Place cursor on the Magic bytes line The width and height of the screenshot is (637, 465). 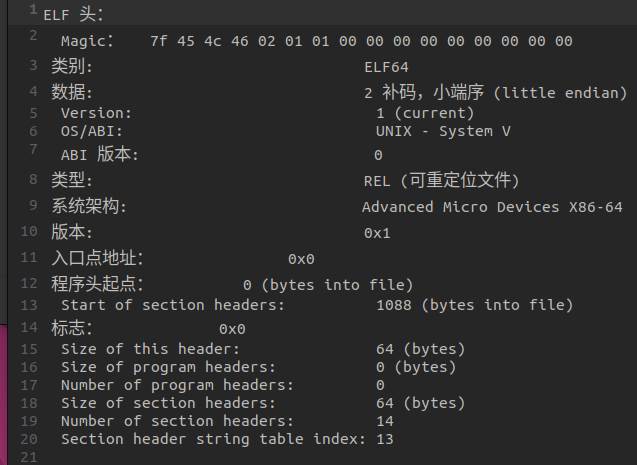coord(317,41)
